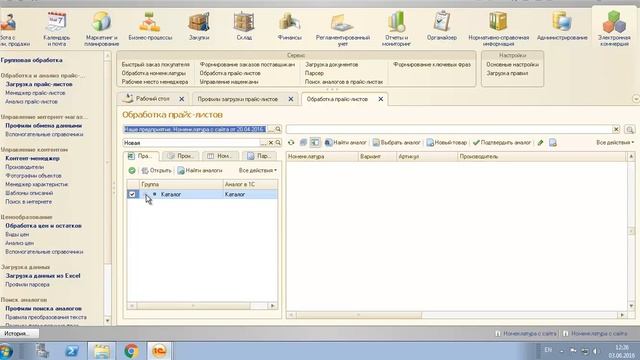Click the refresh icon in the analog toolbar
The width and height of the screenshot is (640, 360).
pos(291,142)
